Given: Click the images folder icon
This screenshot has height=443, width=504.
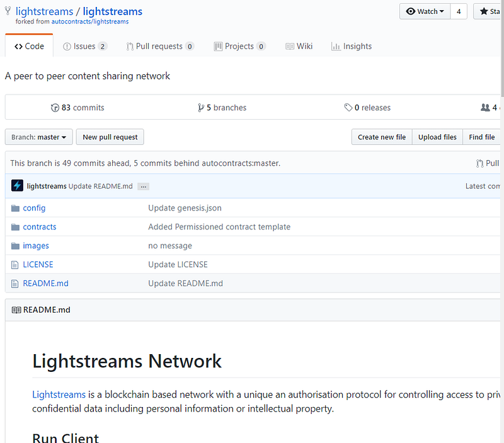Looking at the screenshot, I should pyautogui.click(x=15, y=246).
